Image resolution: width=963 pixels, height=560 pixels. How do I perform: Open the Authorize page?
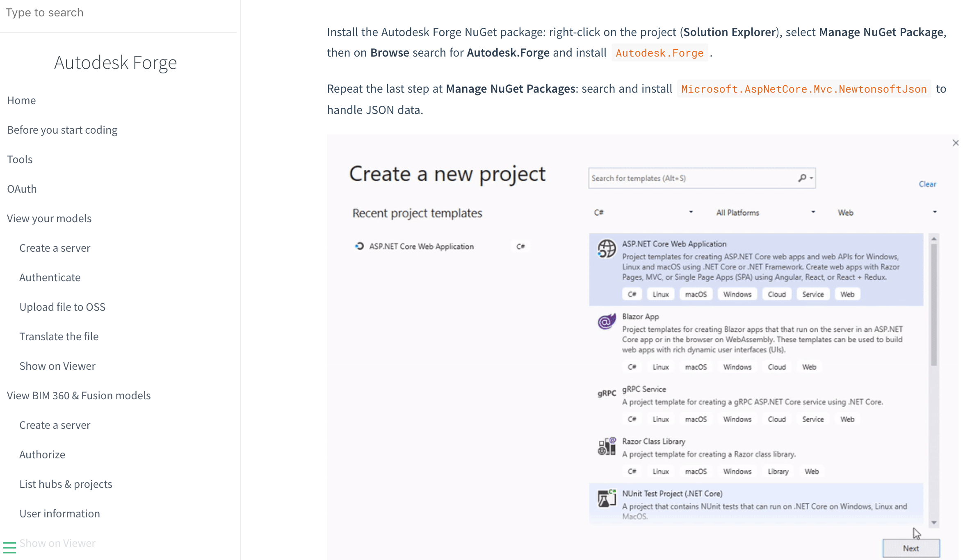(42, 455)
